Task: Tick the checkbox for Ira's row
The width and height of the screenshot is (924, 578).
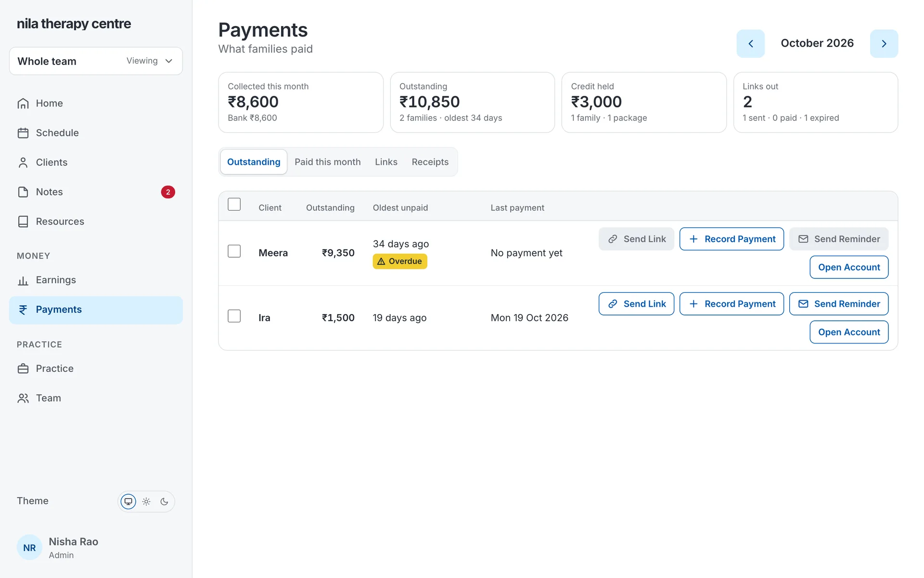Action: pos(234,316)
